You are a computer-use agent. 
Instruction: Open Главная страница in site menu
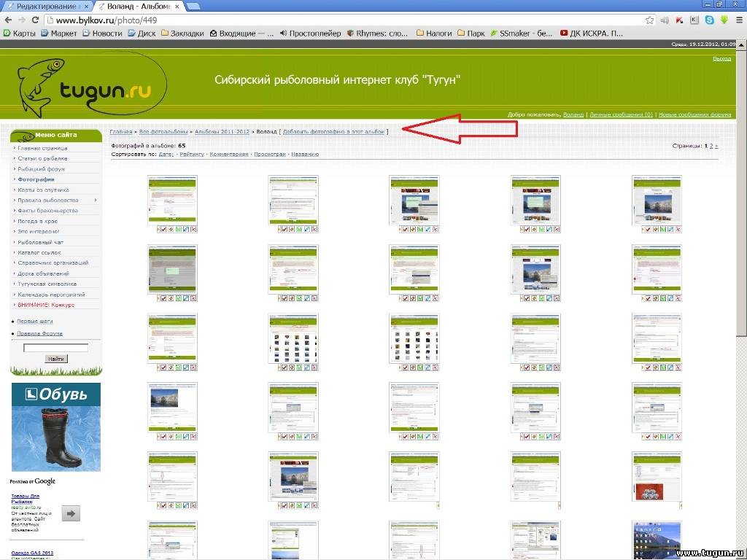tap(42, 148)
